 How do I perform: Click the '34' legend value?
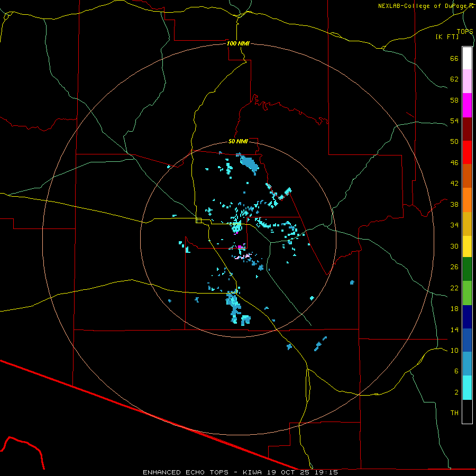click(x=454, y=225)
